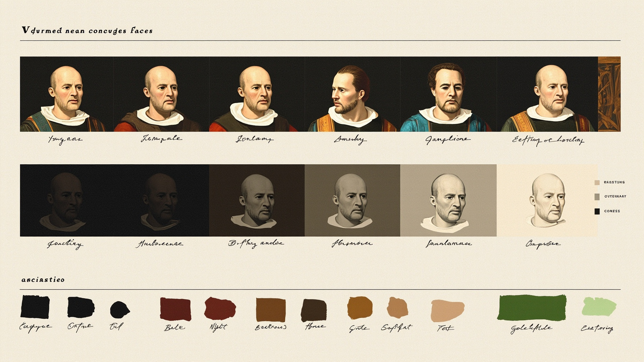Viewport: 644px width, 362px height.
Task: Select the large dark green paint swatch
Action: tap(532, 308)
